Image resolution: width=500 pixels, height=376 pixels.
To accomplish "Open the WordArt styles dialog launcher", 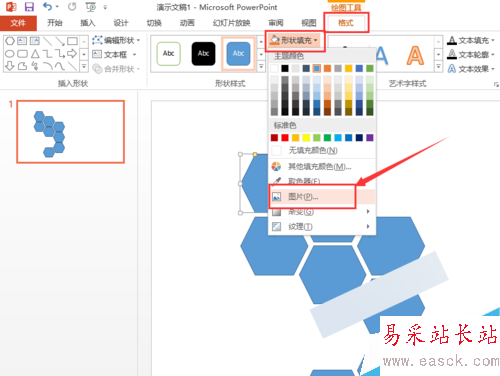I will (x=496, y=85).
